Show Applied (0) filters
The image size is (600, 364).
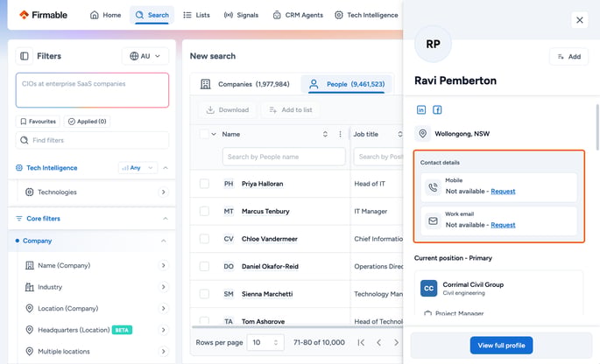88,122
